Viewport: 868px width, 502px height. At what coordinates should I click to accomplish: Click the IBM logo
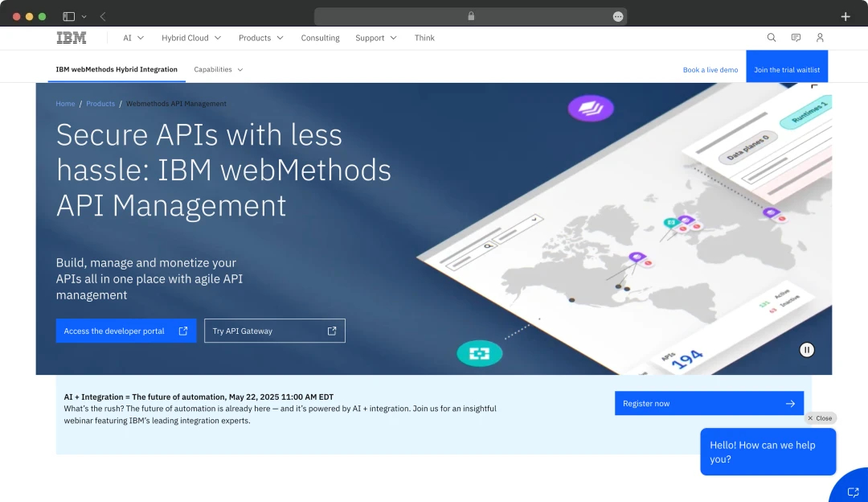70,37
